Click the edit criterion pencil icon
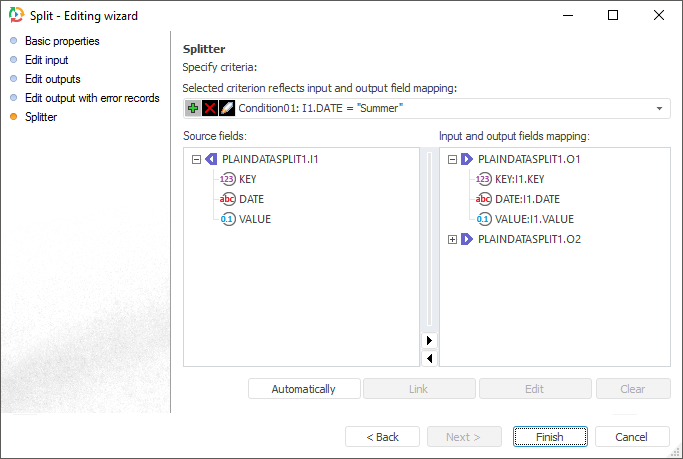 click(x=227, y=108)
